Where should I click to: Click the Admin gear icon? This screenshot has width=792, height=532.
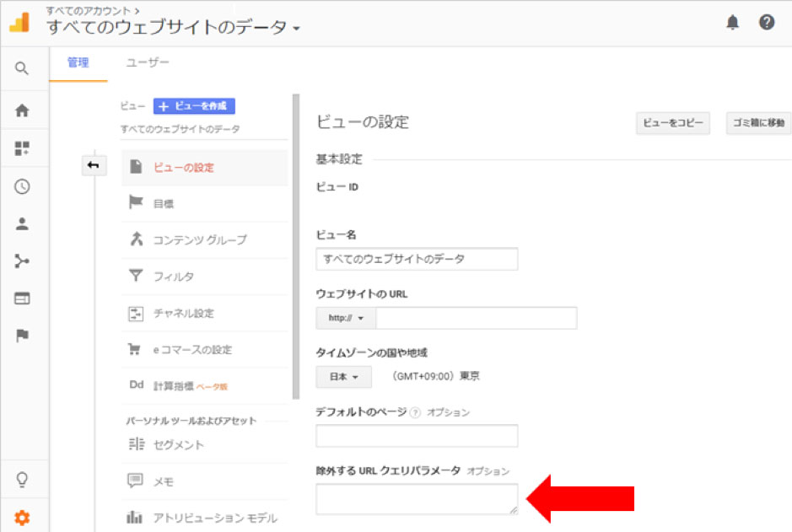[22, 518]
